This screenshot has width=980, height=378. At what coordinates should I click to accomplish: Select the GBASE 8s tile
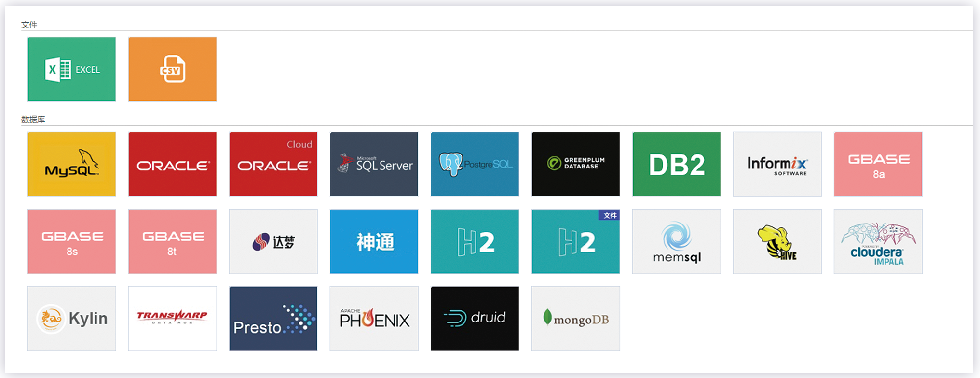(71, 241)
